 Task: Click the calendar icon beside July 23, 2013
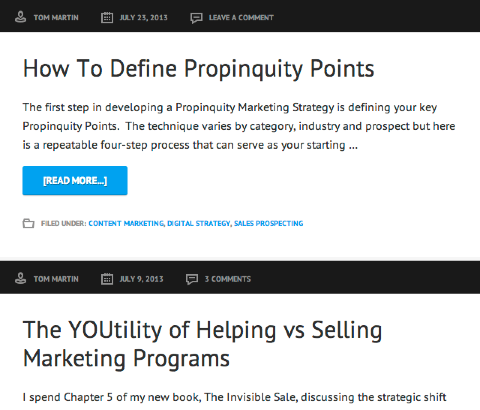[x=107, y=17]
